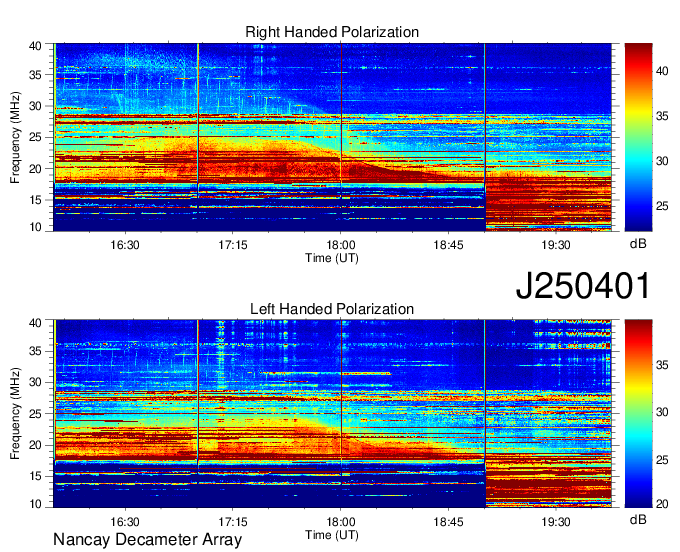Screen dimensions: 680x552
Task: Click the 15 MHz tick label on the bottom plot
Action: point(35,477)
